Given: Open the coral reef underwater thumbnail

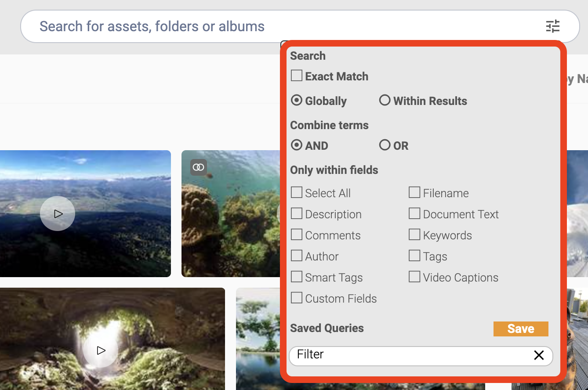Looking at the screenshot, I should (x=231, y=214).
